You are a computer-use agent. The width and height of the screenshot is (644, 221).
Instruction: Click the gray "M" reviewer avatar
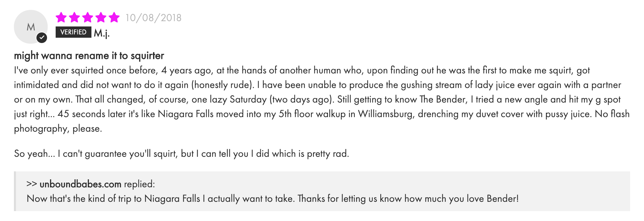(x=29, y=26)
